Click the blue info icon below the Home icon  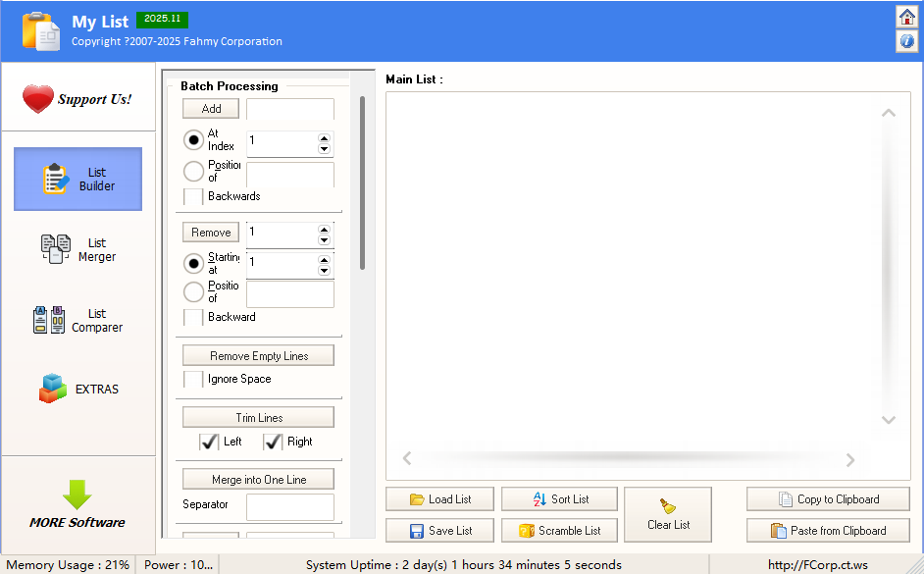907,41
